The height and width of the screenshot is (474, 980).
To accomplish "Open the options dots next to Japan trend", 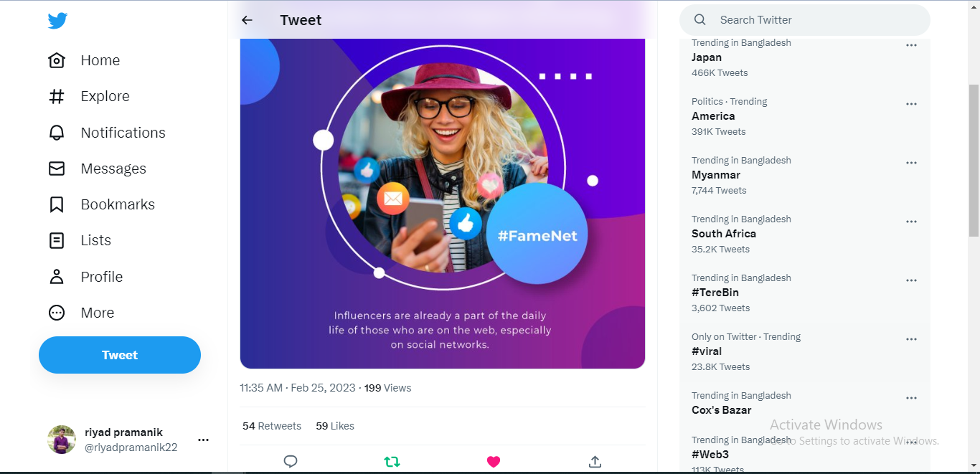I will point(911,45).
